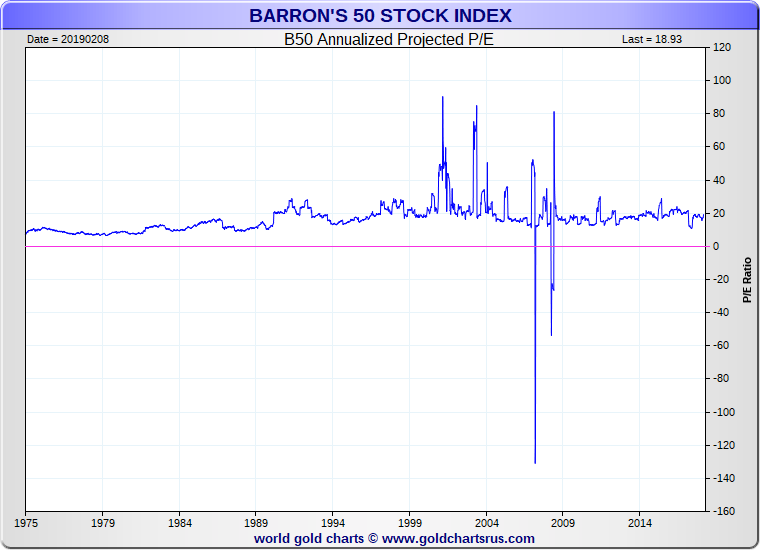760x550 pixels.
Task: Click the -140 y-axis tick label
Action: coord(724,478)
